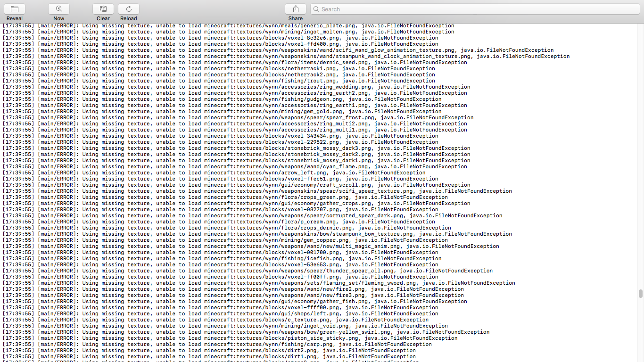Select the voxel-8c32e6.png error line
Viewport: 644px width, 362px height.
click(220, 38)
